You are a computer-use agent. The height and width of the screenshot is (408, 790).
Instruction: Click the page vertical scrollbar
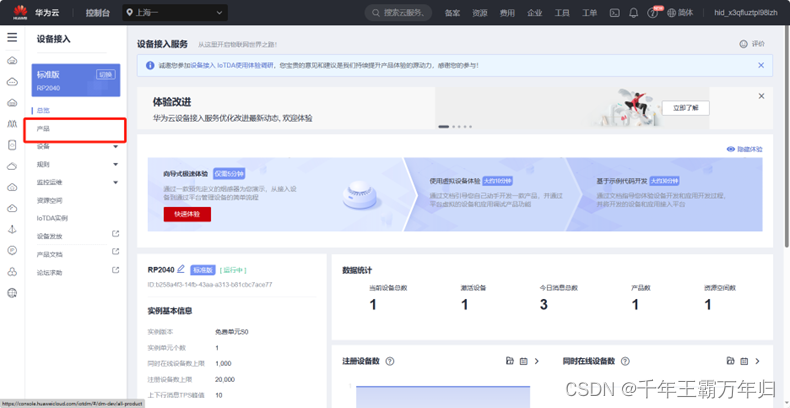[786, 136]
